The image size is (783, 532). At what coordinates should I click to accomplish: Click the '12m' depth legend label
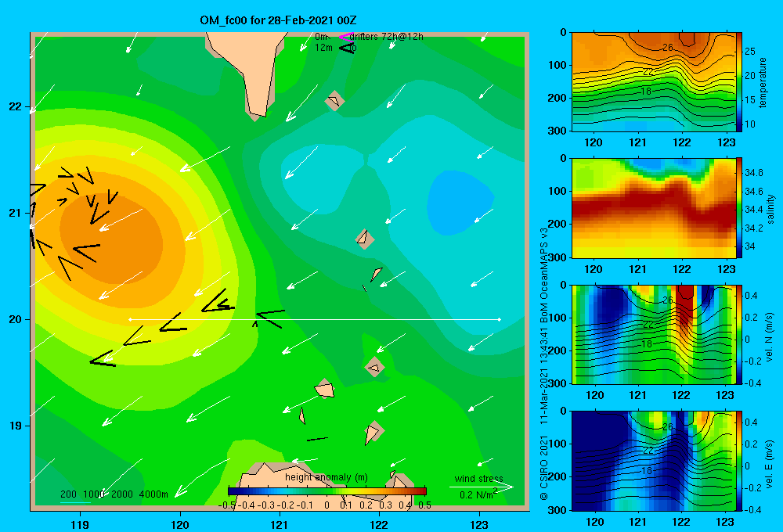323,48
